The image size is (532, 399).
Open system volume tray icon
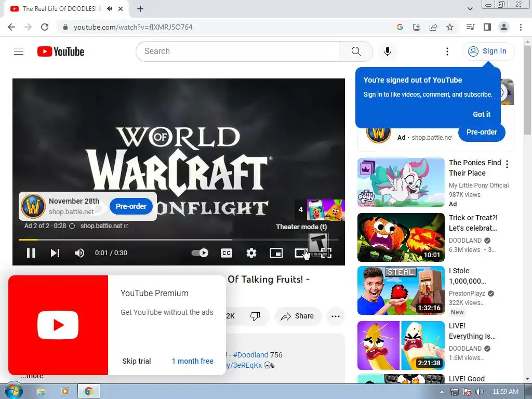click(480, 392)
